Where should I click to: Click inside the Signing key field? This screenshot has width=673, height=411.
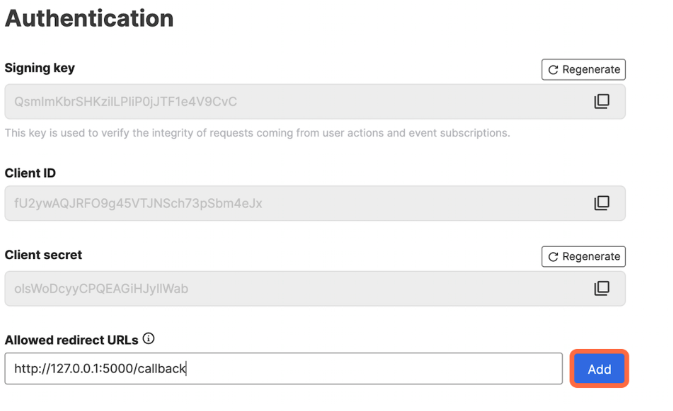point(315,102)
